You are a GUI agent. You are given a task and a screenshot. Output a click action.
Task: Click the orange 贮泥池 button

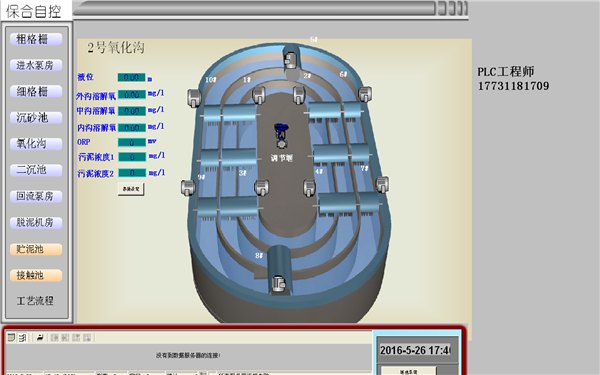pyautogui.click(x=36, y=249)
